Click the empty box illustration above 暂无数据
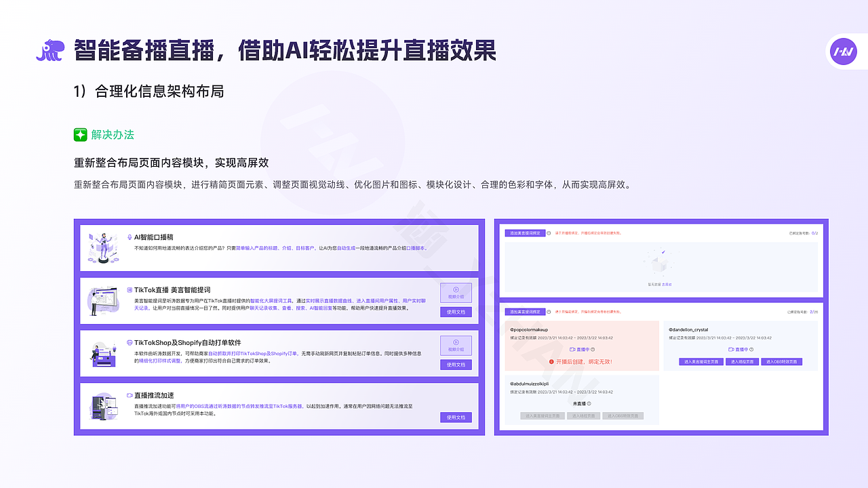868x488 pixels. [x=660, y=264]
